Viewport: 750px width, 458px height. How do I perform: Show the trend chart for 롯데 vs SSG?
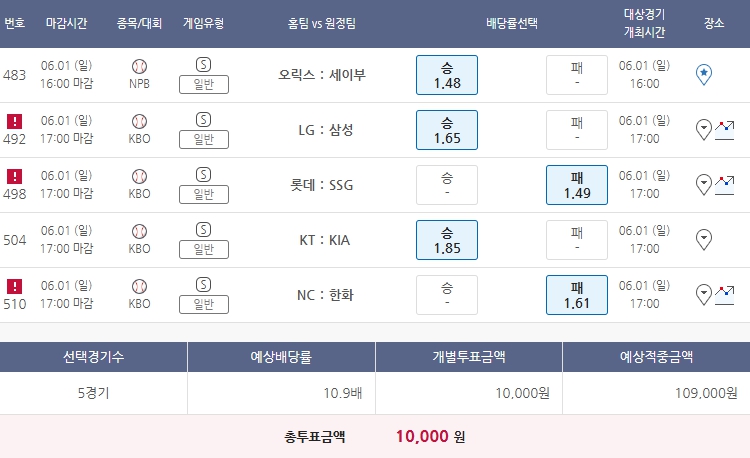click(725, 183)
